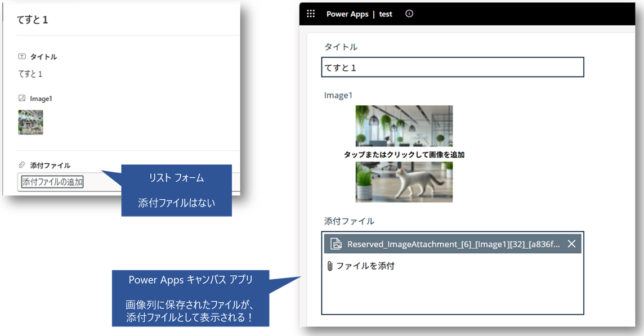
Task: Click the text icon beside the list form's タイトル
Action: pyautogui.click(x=22, y=57)
